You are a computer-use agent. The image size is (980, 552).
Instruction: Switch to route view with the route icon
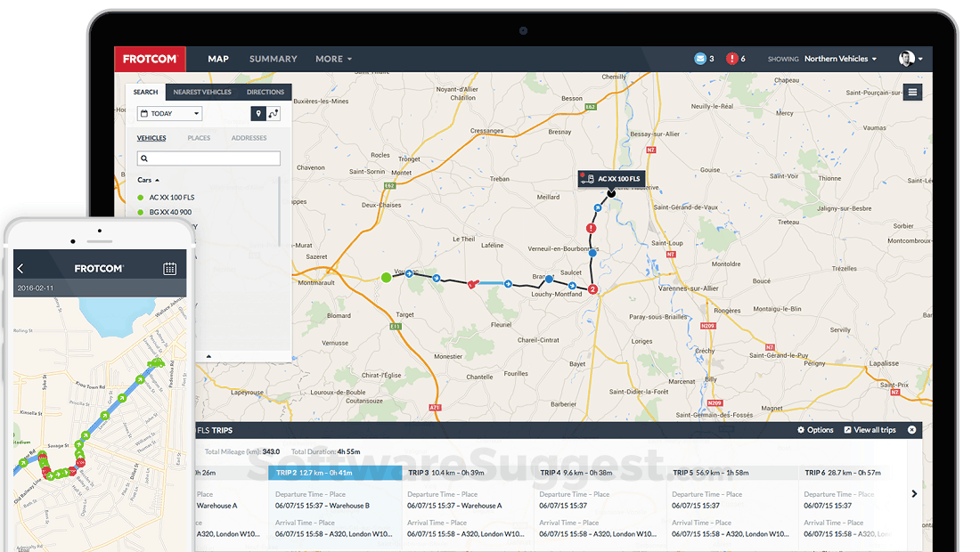pyautogui.click(x=274, y=113)
